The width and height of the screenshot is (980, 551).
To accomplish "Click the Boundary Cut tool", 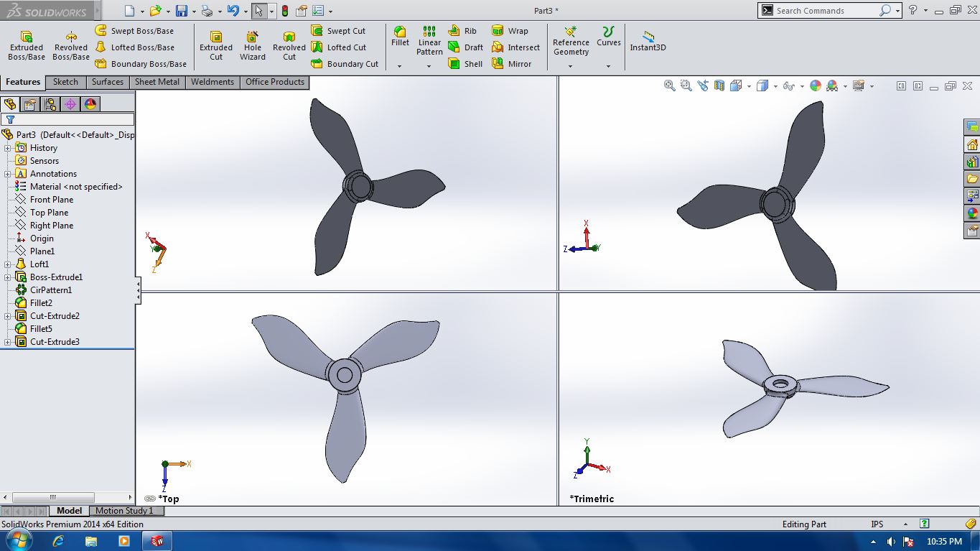I will [x=345, y=64].
